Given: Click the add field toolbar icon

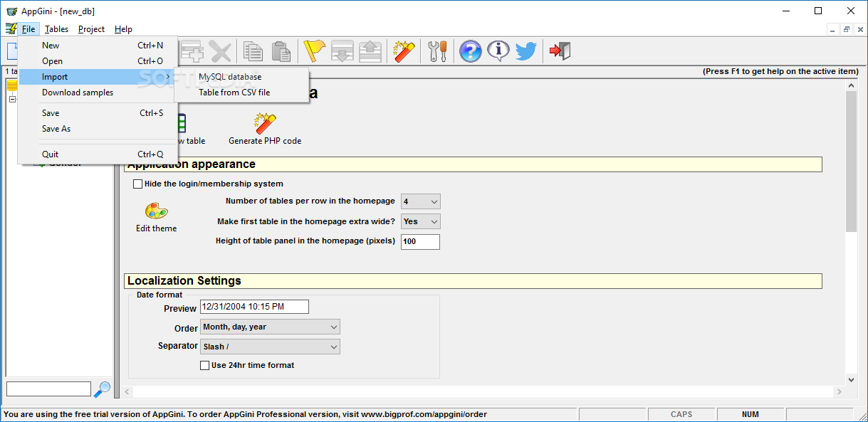Looking at the screenshot, I should point(192,51).
